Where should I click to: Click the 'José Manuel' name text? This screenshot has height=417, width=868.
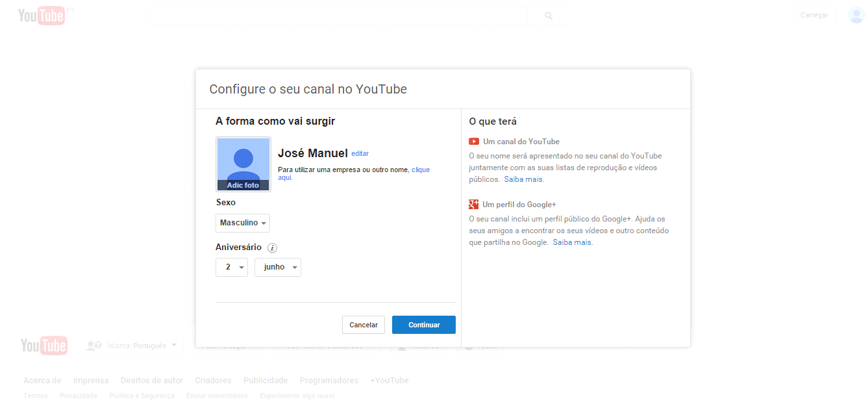[313, 153]
